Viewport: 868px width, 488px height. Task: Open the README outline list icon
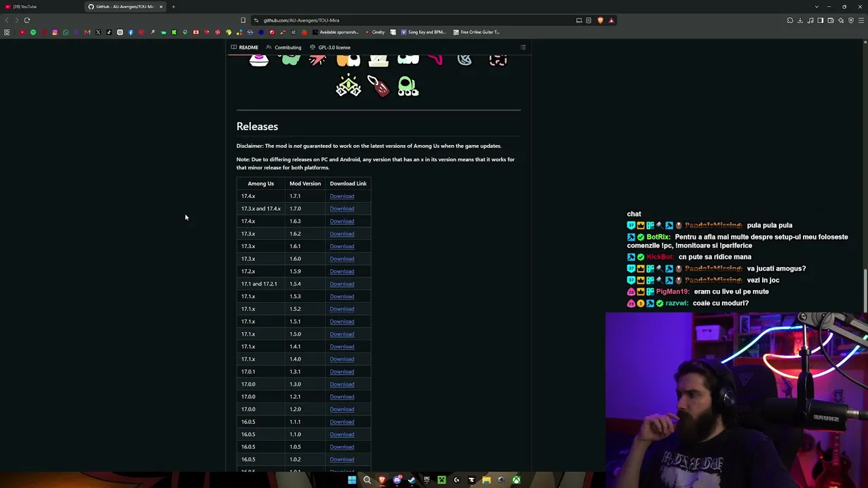point(523,47)
